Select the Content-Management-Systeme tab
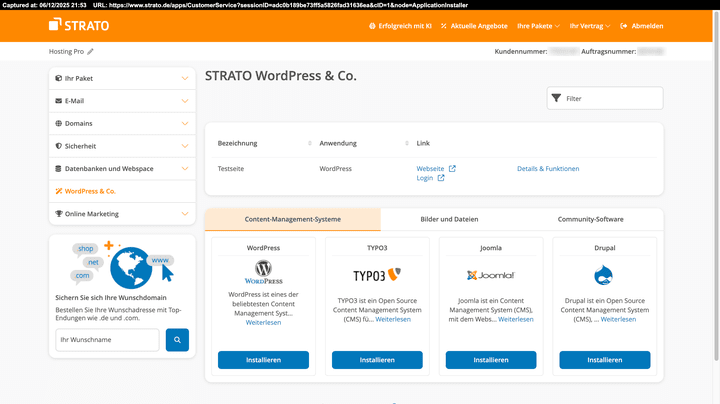 (x=293, y=219)
